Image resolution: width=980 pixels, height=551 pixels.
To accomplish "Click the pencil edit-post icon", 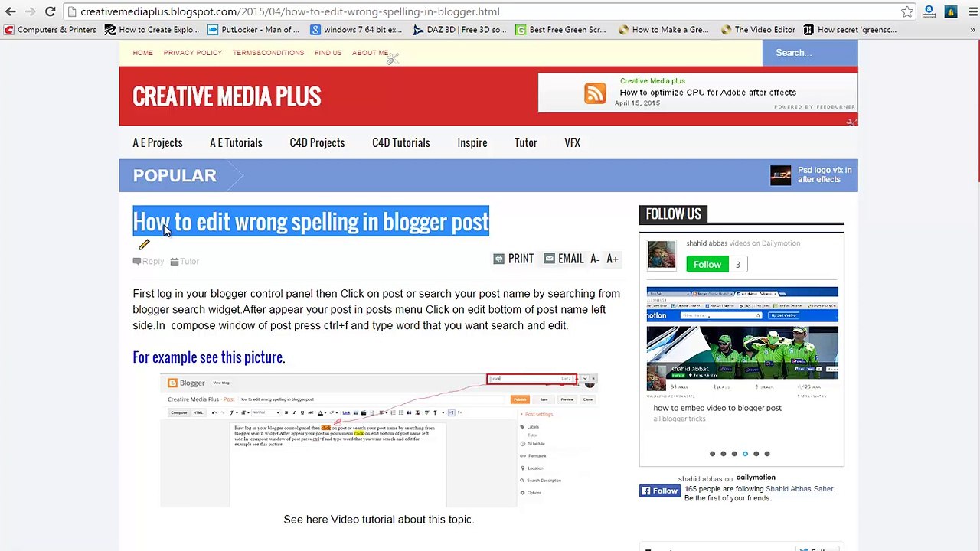I will click(144, 245).
